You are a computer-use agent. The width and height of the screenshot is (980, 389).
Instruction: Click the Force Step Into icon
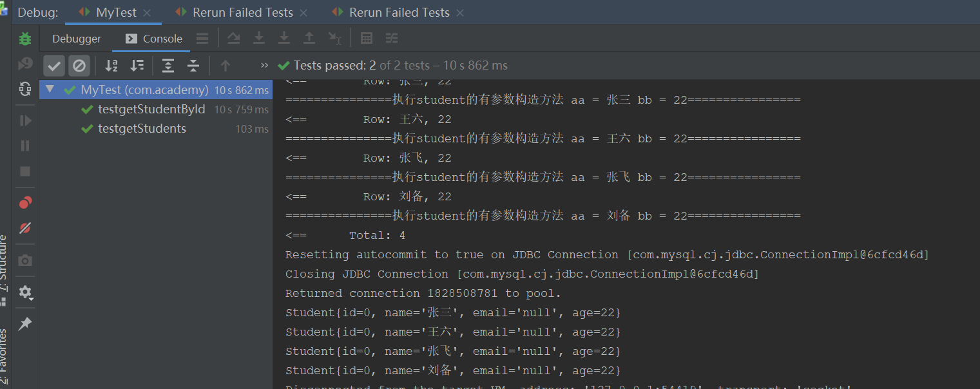pyautogui.click(x=284, y=39)
